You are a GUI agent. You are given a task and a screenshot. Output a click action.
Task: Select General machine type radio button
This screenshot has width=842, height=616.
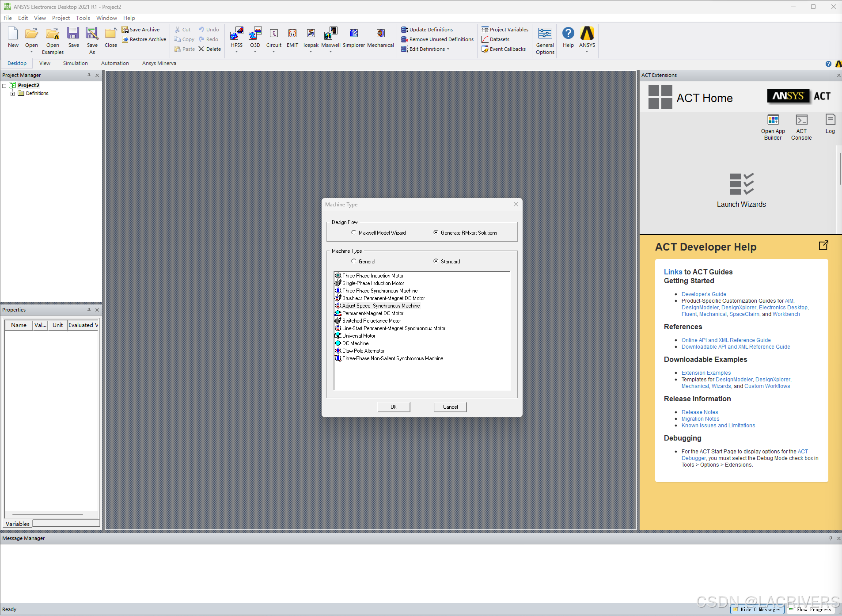point(353,261)
